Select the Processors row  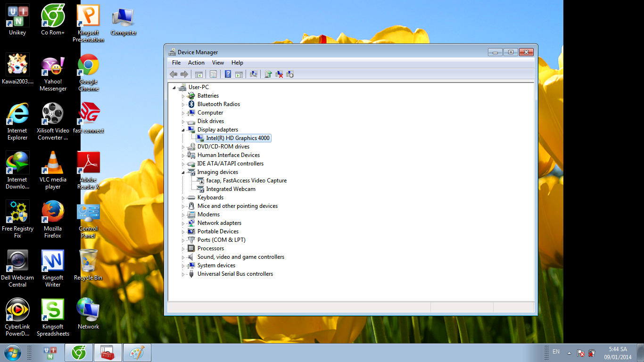(x=206, y=248)
